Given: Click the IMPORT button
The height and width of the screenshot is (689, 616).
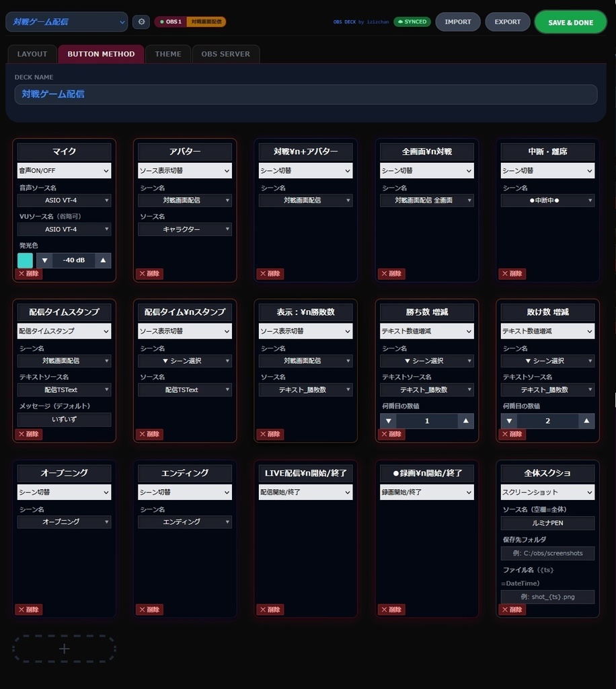Looking at the screenshot, I should [457, 22].
